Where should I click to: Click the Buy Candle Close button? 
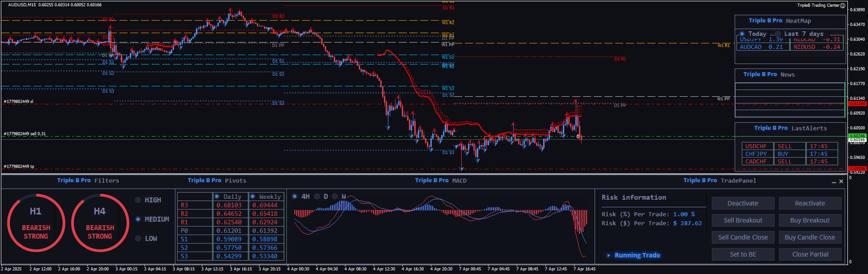810,237
